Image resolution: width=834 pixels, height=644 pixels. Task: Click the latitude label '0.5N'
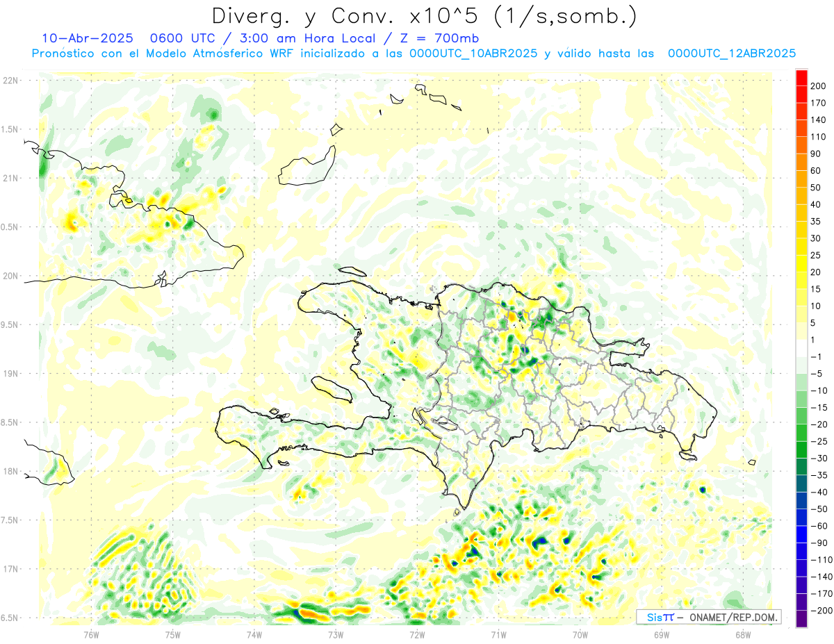(10, 227)
